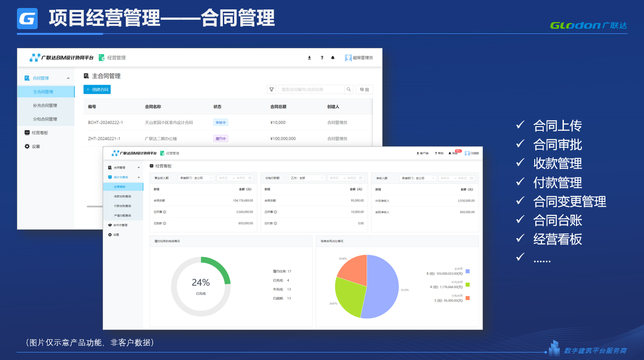Click the user avatar in the dashboard window header
This screenshot has width=644, height=360.
(467, 153)
